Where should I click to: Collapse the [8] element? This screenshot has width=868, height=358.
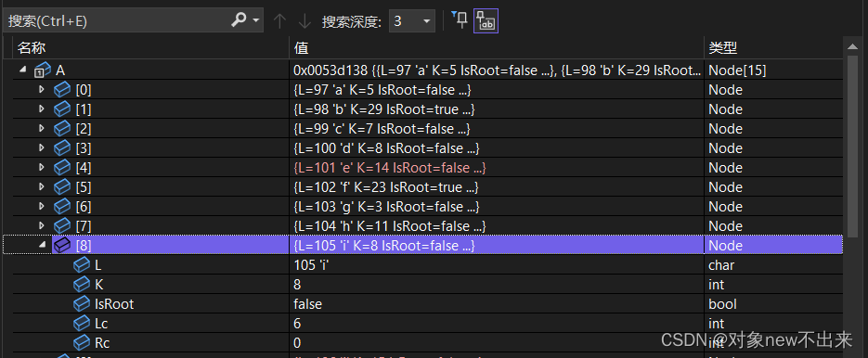point(42,245)
